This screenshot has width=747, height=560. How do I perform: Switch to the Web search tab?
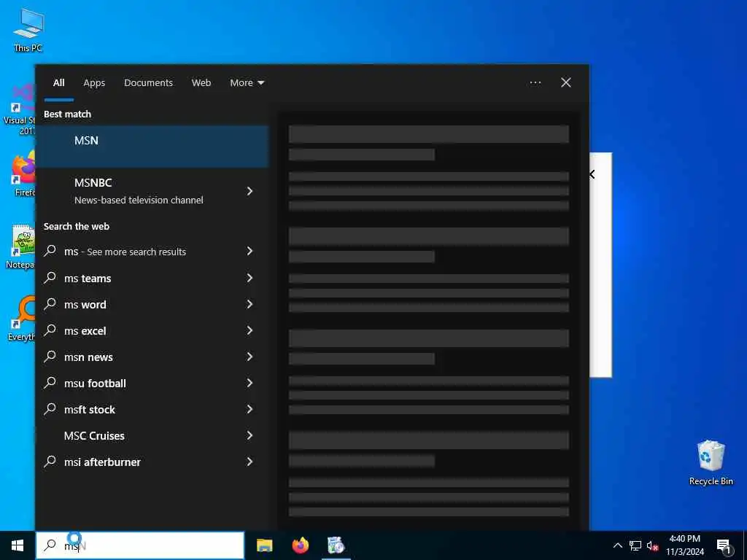coord(201,83)
